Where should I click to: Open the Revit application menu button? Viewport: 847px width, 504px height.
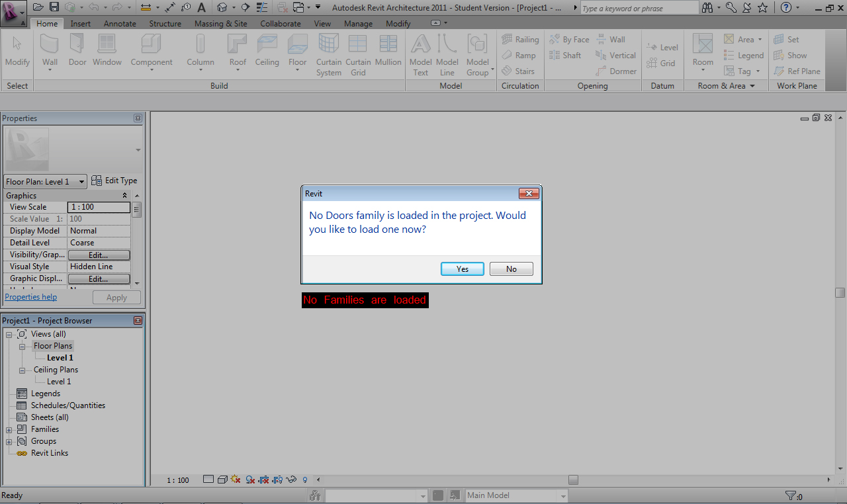(x=13, y=12)
